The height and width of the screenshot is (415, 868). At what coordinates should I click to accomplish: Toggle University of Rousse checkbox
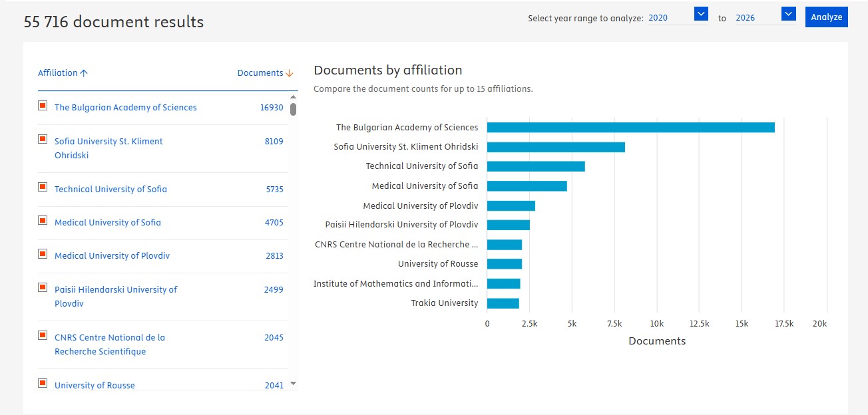tap(43, 383)
